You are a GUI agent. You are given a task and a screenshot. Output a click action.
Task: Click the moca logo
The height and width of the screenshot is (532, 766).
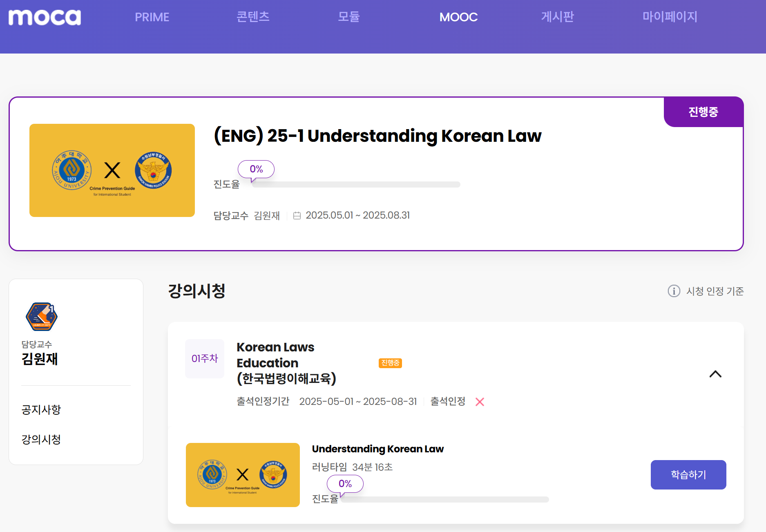point(45,17)
